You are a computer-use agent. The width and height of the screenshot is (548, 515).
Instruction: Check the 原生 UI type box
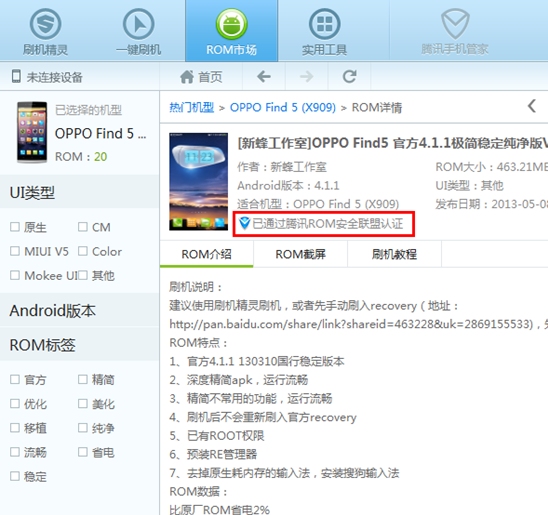click(15, 227)
